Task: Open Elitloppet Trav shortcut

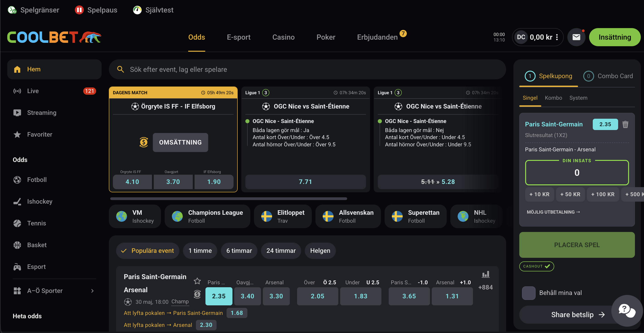Action: point(283,216)
